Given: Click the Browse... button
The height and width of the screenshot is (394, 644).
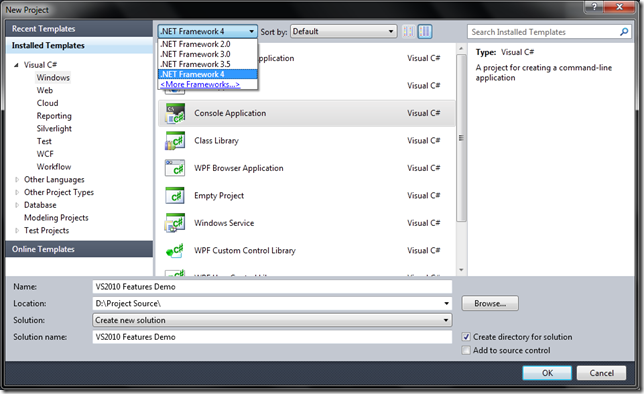Looking at the screenshot, I should [490, 304].
